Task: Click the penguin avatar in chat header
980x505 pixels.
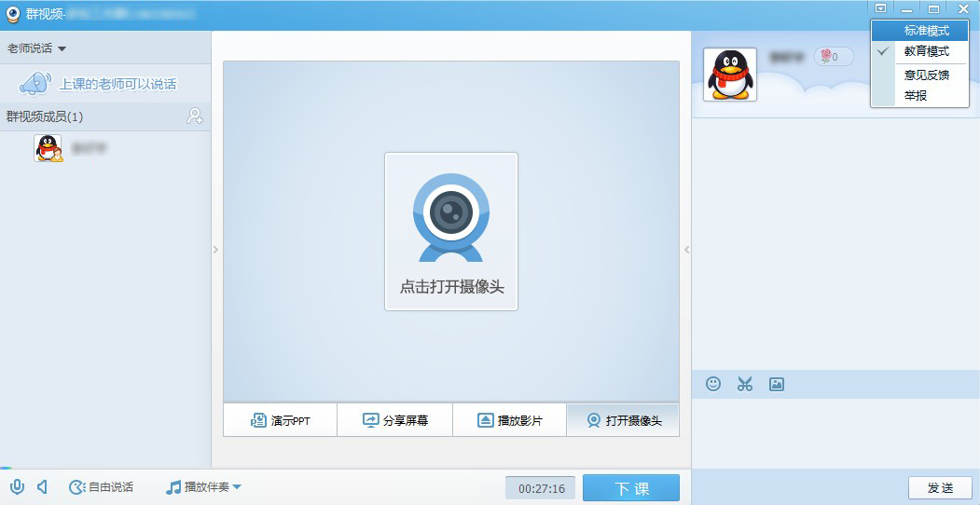Action: [x=729, y=75]
